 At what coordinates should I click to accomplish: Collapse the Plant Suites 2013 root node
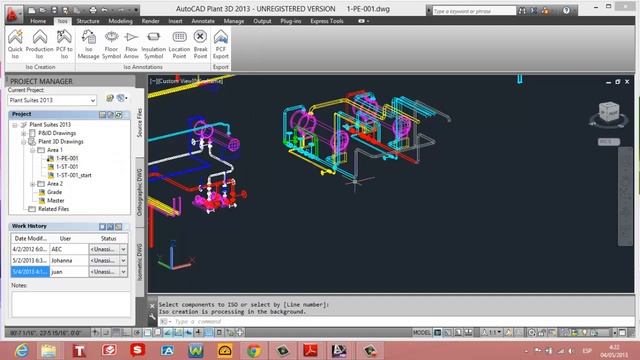coord(15,125)
